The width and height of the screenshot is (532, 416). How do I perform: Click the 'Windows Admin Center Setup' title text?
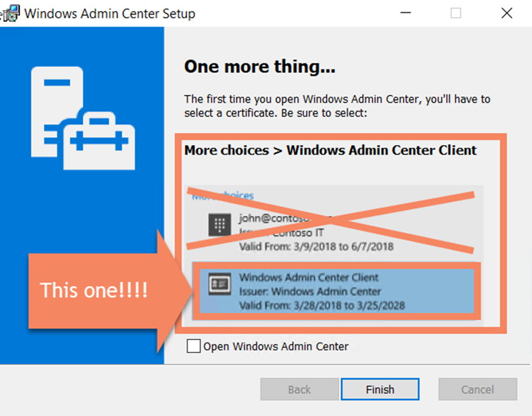(x=110, y=13)
